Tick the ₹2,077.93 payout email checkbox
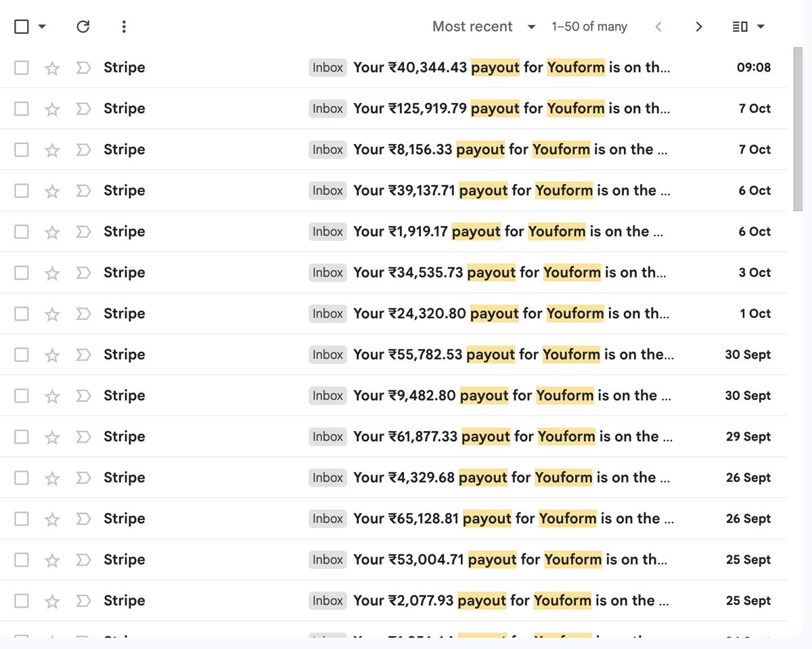This screenshot has width=812, height=649. [22, 601]
